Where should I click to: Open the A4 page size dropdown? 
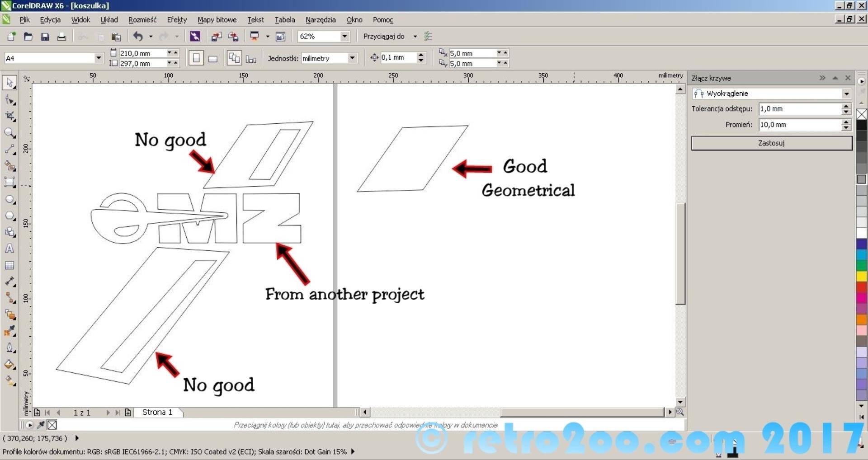99,58
